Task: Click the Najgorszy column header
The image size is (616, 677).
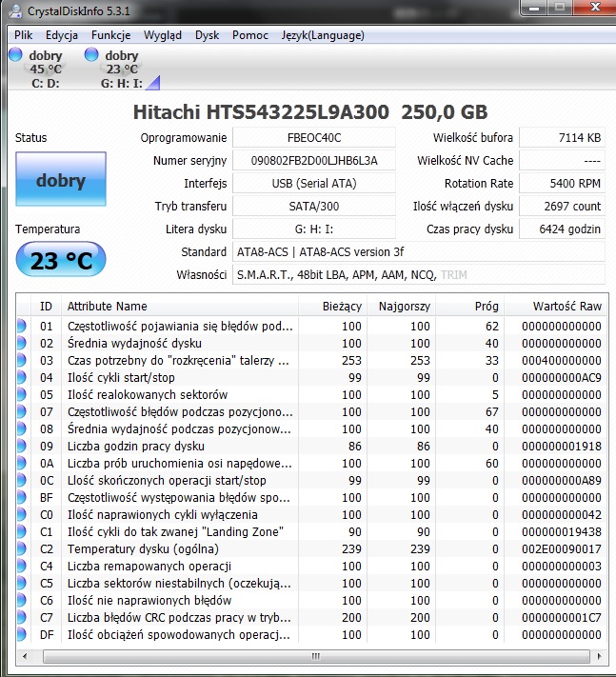Action: coord(401,306)
